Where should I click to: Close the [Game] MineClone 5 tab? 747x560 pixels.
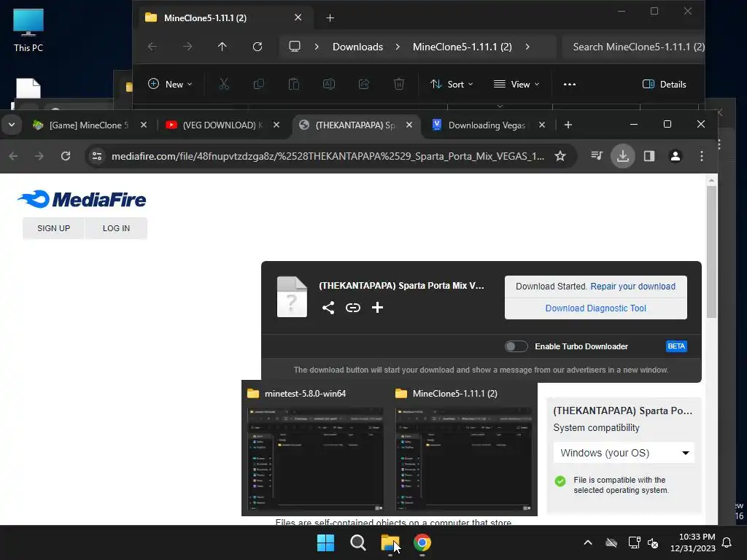pos(144,125)
